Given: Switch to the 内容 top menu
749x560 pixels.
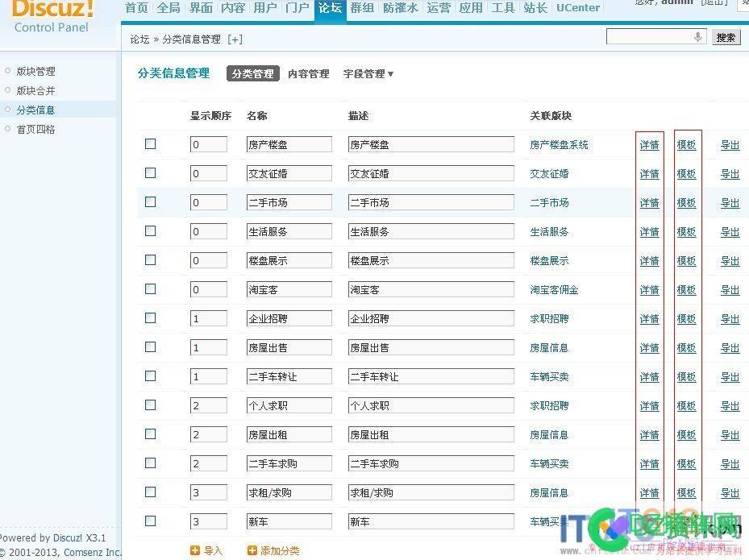Looking at the screenshot, I should [233, 7].
